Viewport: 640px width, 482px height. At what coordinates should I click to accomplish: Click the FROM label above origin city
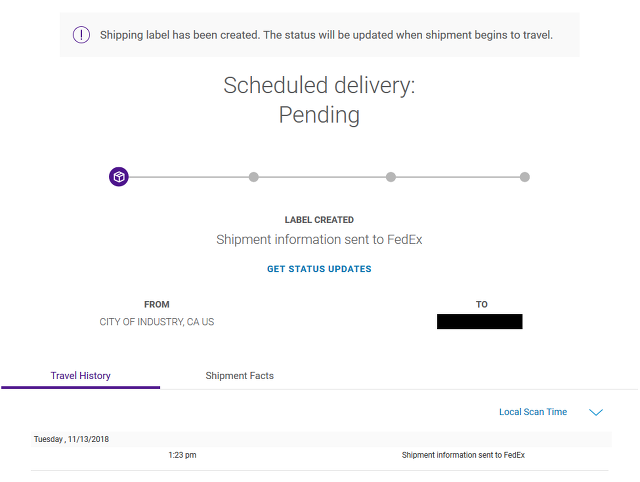tap(157, 304)
